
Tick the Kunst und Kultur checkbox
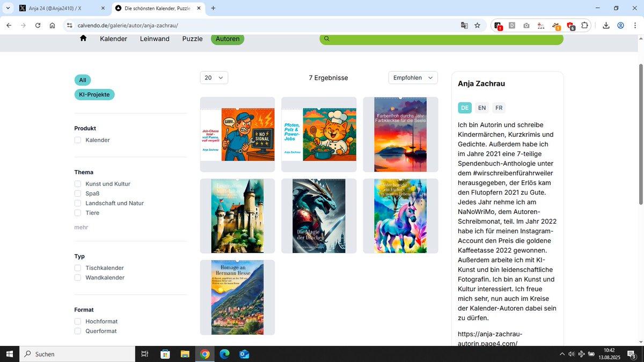[x=78, y=184]
